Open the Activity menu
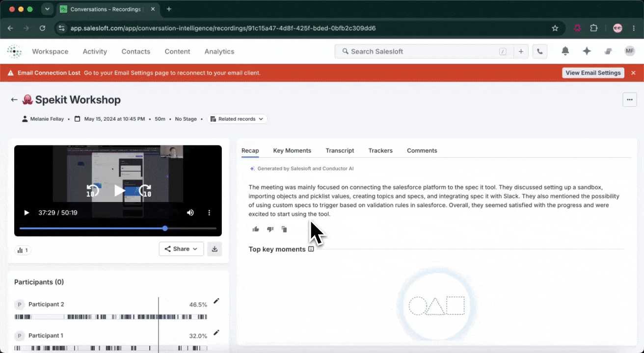Screen dimensions: 644x353 (95, 51)
